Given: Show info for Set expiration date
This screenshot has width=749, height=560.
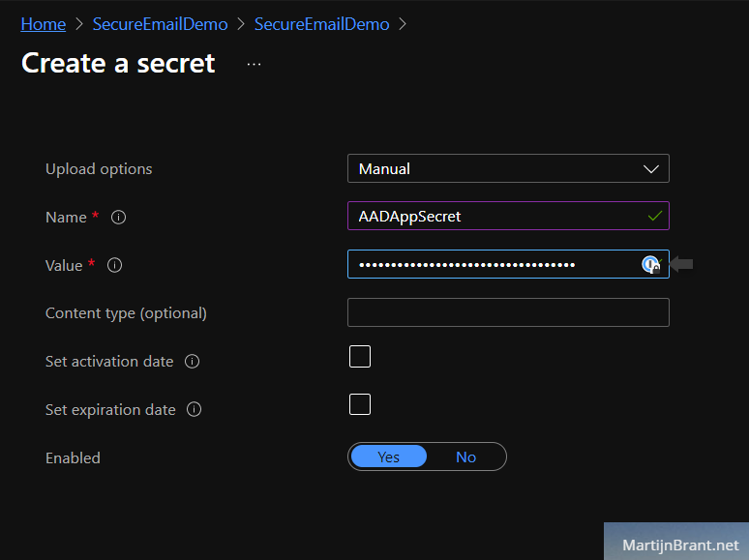Looking at the screenshot, I should point(194,409).
